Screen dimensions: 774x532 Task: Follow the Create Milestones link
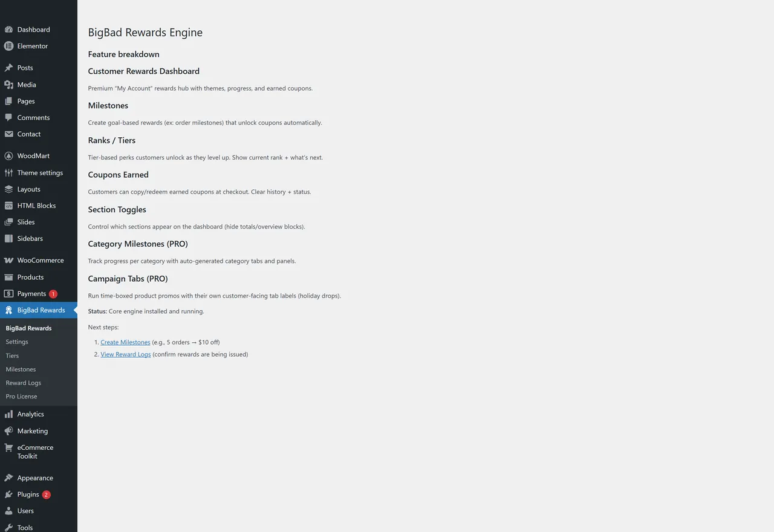(x=125, y=342)
